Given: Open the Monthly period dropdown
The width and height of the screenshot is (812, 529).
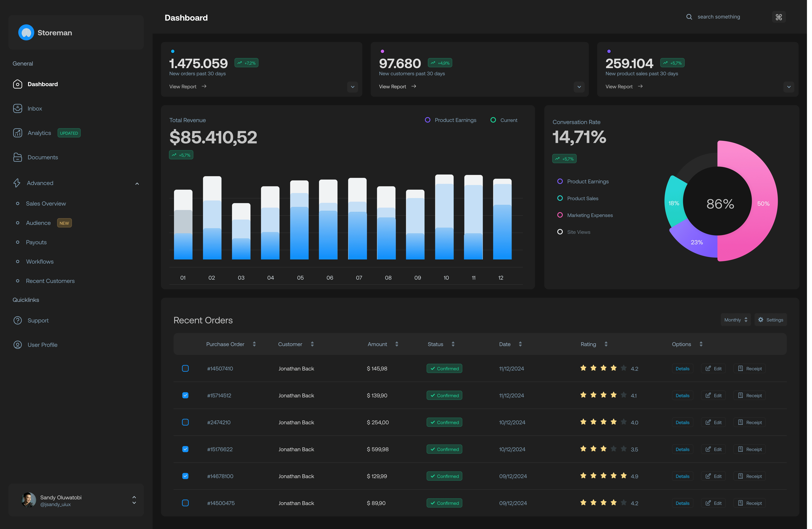Looking at the screenshot, I should [x=736, y=320].
